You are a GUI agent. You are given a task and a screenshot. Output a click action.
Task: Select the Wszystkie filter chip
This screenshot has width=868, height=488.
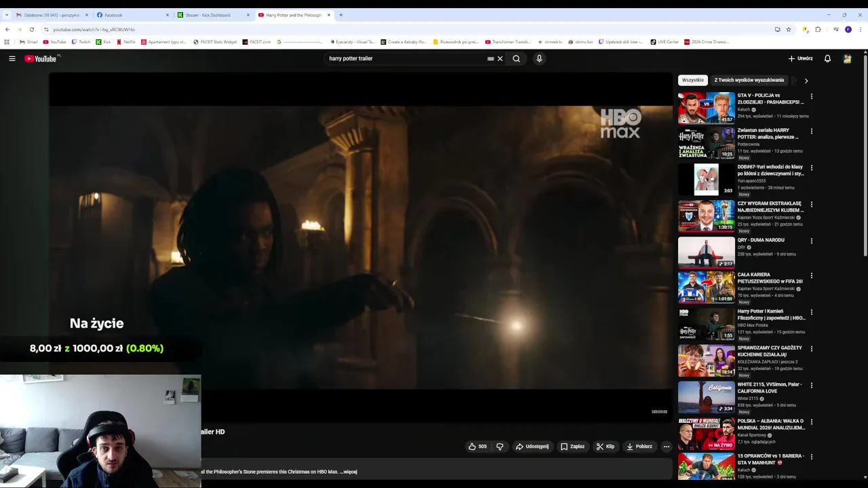click(693, 80)
